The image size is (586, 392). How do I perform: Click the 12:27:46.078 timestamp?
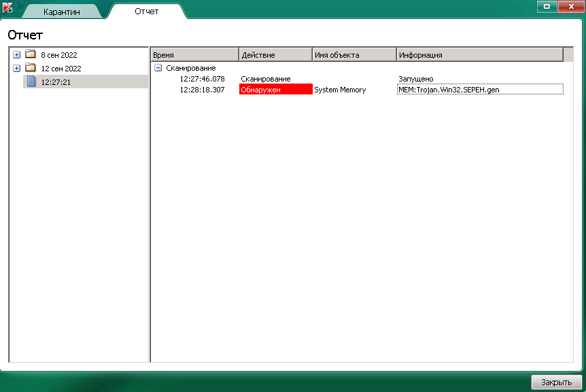tap(202, 79)
